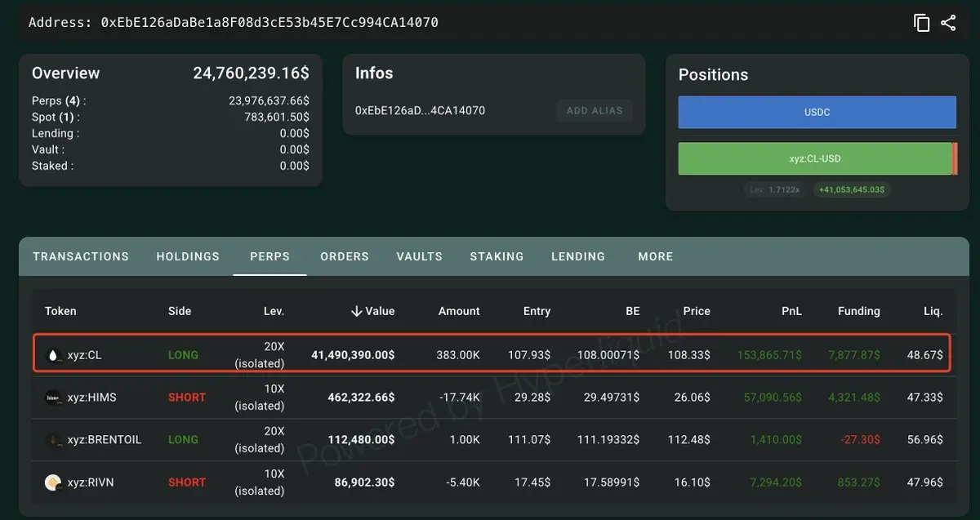Click the 153,865.71$ PnL cell
The height and width of the screenshot is (520, 980).
click(769, 355)
